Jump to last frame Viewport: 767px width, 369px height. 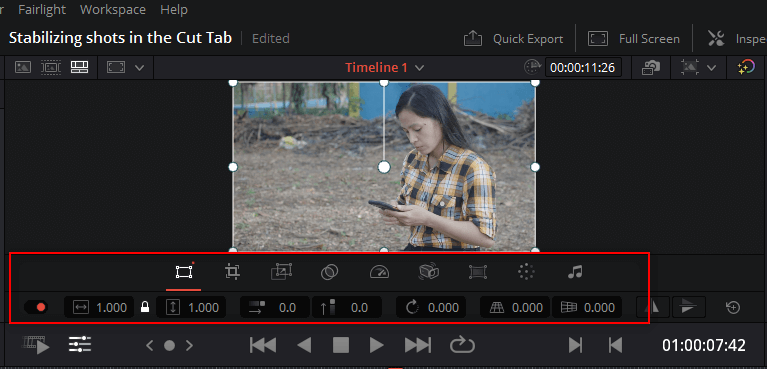click(418, 346)
